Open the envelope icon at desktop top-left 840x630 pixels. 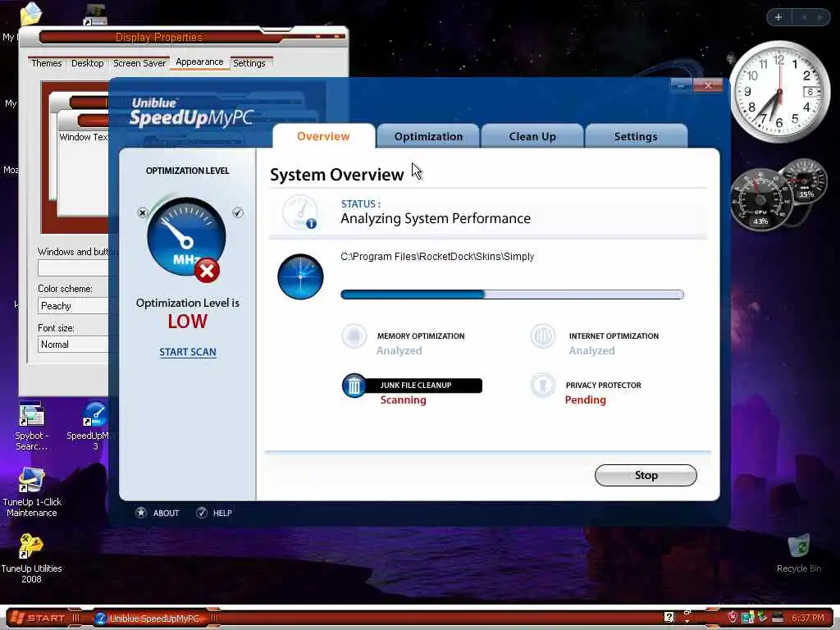[30, 13]
